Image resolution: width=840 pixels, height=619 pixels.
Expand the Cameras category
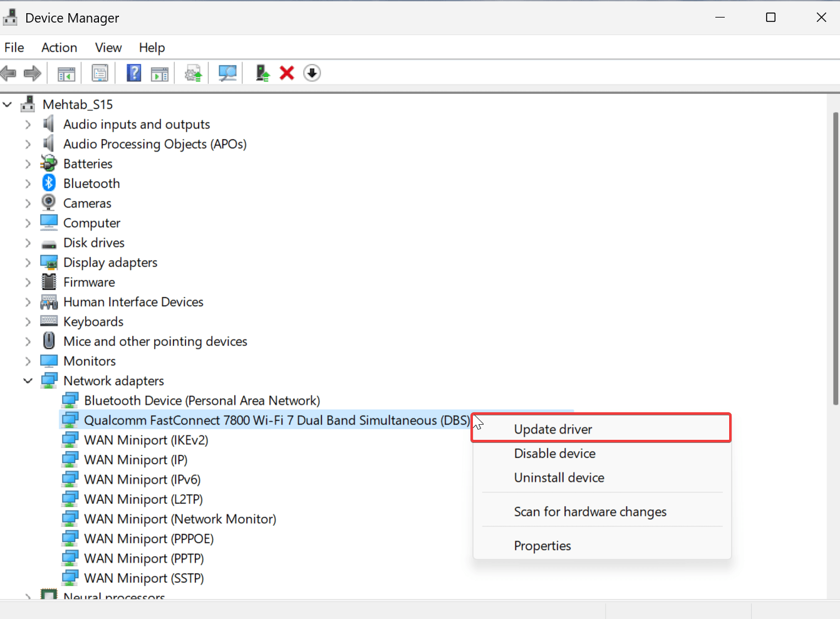pos(28,203)
